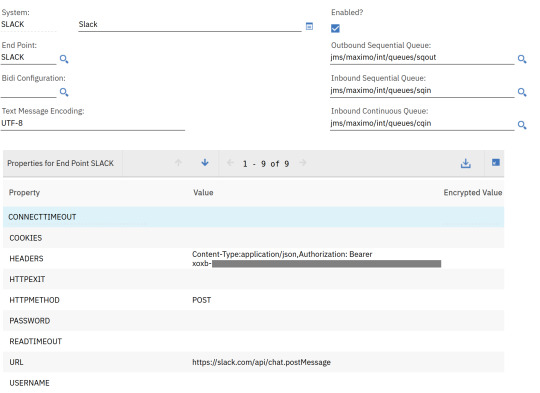The image size is (540, 393).
Task: Click End Point lookup magnifier icon
Action: click(x=64, y=59)
